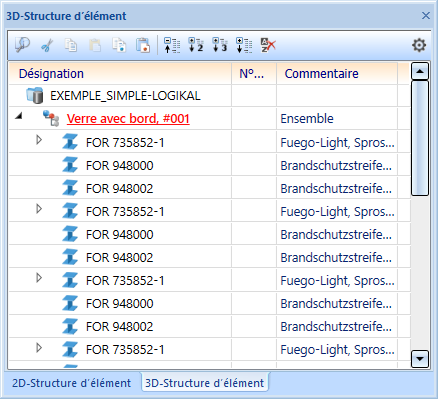Click the scrollbar up arrow
Image resolution: width=438 pixels, height=399 pixels.
coord(420,71)
